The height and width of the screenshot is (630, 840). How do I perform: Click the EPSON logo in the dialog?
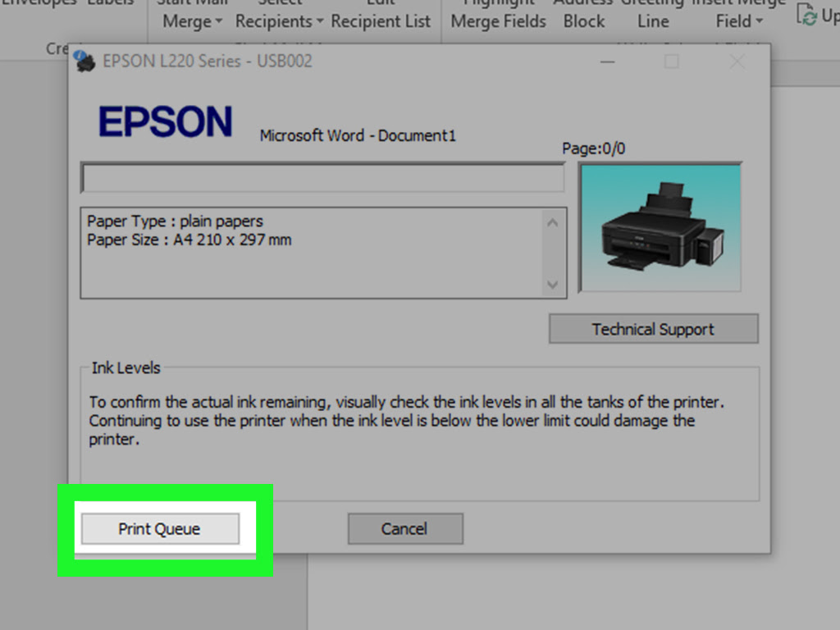(x=165, y=121)
